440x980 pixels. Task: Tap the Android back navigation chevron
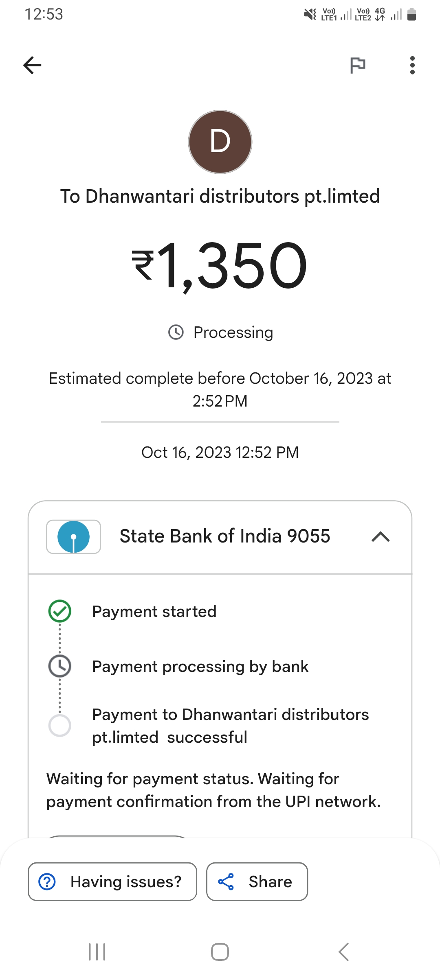(343, 952)
